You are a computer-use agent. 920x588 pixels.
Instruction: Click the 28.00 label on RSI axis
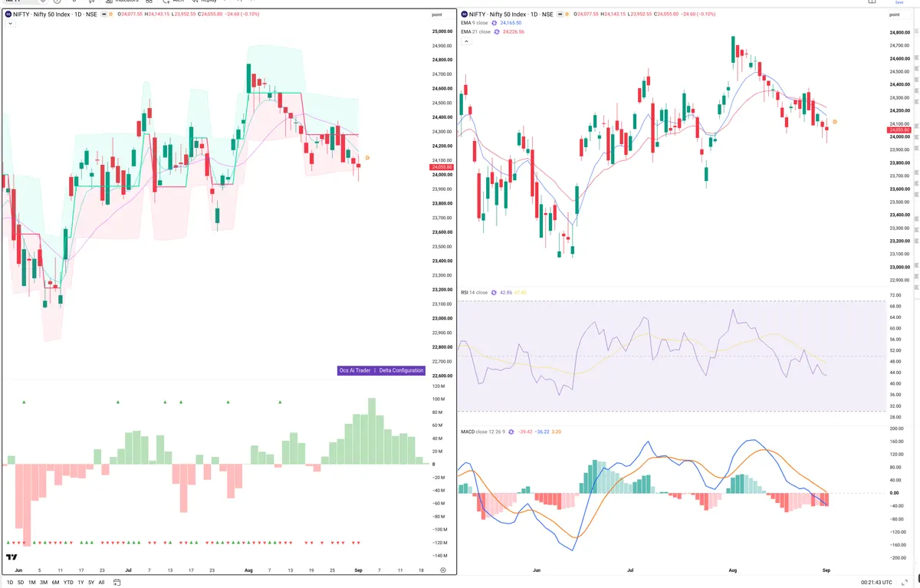895,417
